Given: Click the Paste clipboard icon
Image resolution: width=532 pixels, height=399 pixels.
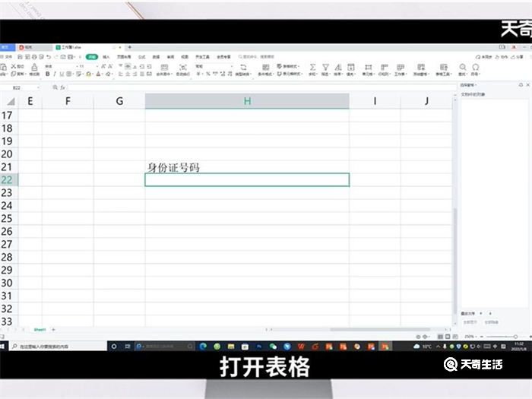Looking at the screenshot, I should point(3,67).
